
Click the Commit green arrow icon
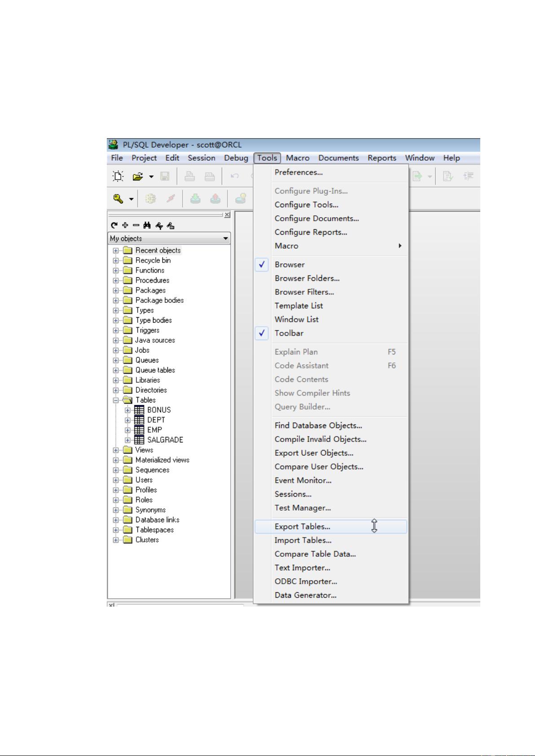click(195, 198)
